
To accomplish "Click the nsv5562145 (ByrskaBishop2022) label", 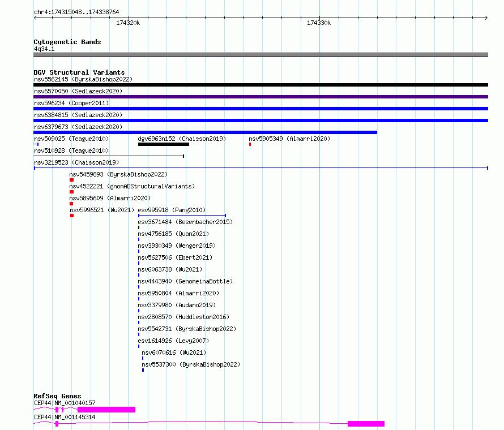I will click(x=83, y=79).
